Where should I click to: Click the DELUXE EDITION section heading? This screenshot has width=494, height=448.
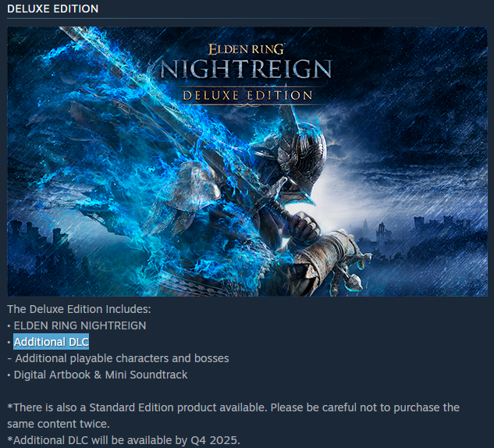click(x=52, y=9)
